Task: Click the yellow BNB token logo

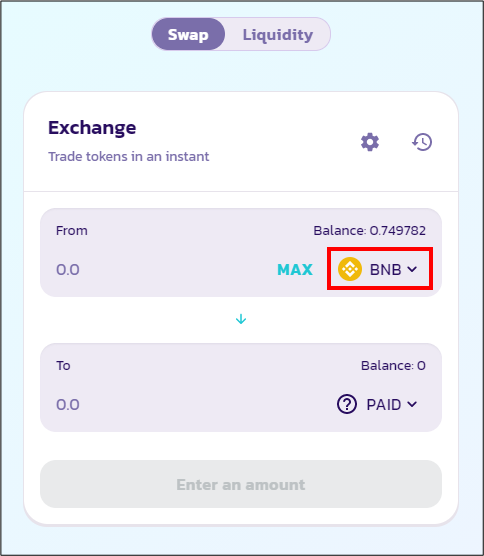Action: click(x=350, y=269)
